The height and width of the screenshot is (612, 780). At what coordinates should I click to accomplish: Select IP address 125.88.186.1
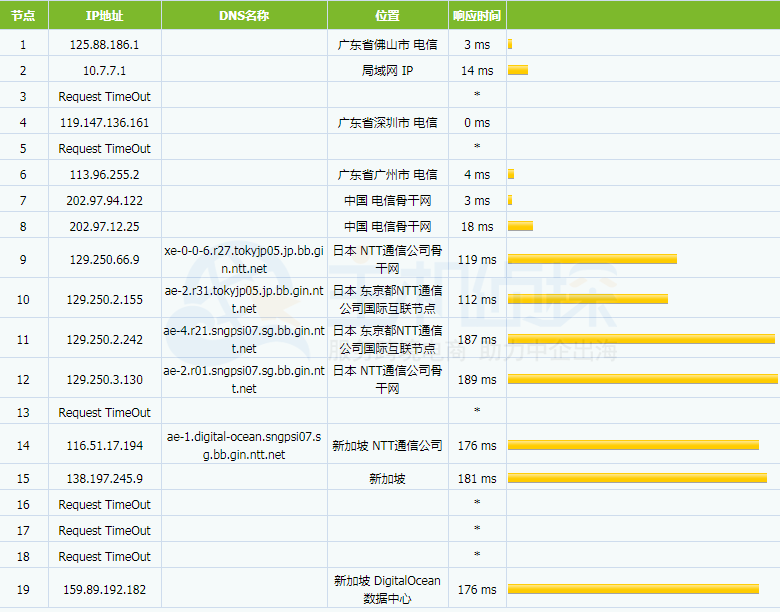[104, 45]
